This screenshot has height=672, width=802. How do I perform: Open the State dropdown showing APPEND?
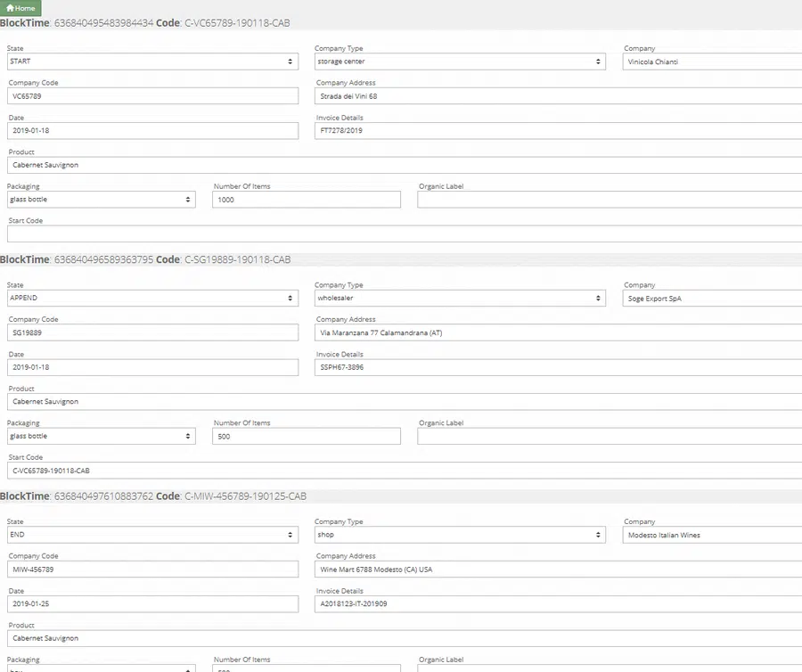[x=152, y=299]
